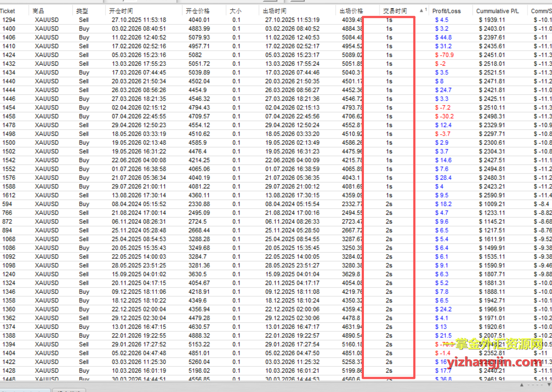The image size is (552, 392).
Task: Select open price 3630.5
Action: [197, 274]
